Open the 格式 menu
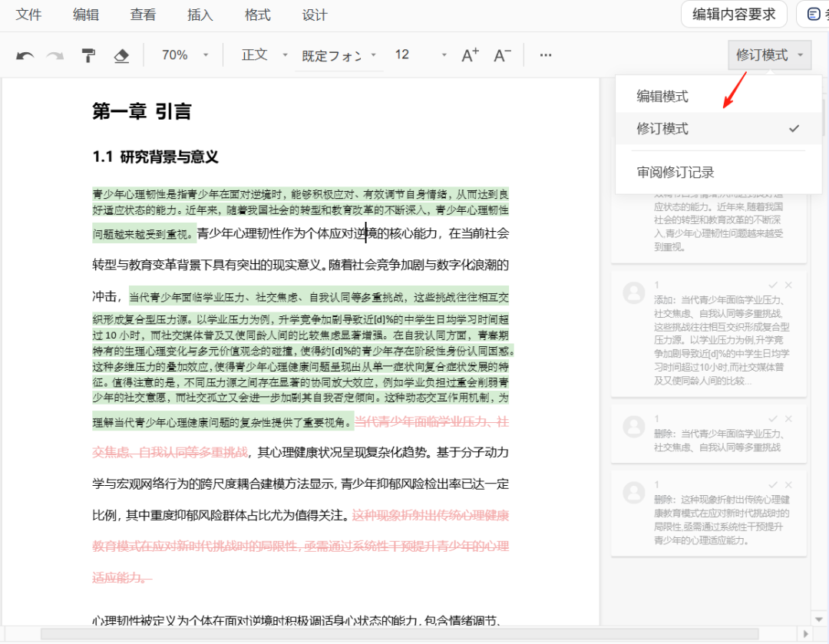 pyautogui.click(x=257, y=15)
